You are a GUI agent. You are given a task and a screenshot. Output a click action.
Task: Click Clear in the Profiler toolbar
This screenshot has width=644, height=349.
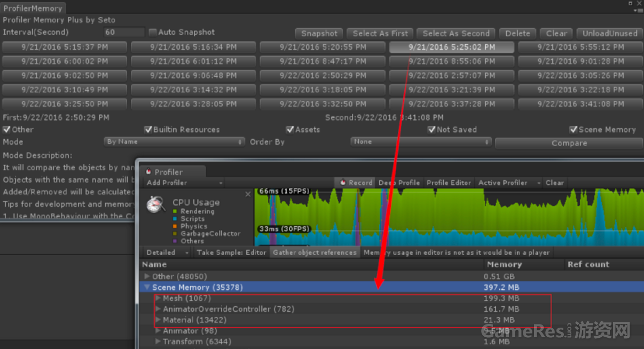(554, 183)
